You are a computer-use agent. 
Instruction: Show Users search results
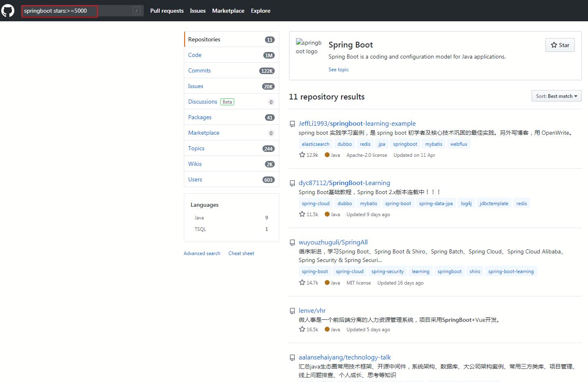[231, 179]
